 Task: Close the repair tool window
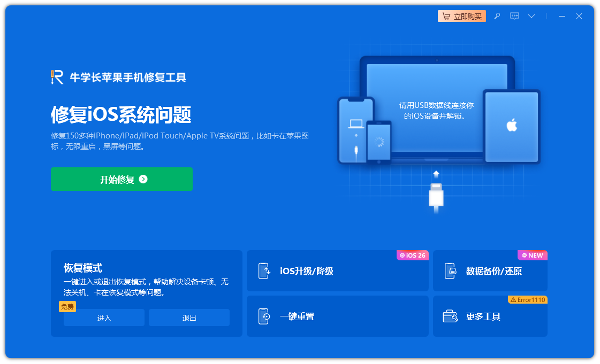pos(579,16)
